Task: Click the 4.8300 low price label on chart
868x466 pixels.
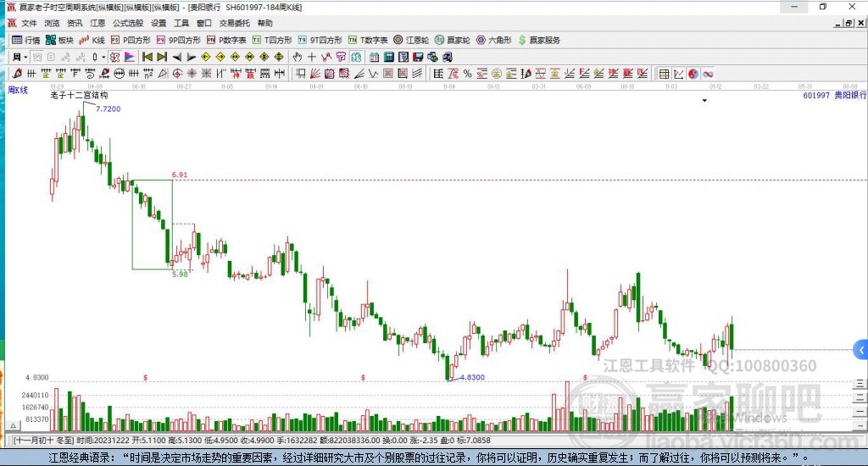Action: [x=472, y=377]
